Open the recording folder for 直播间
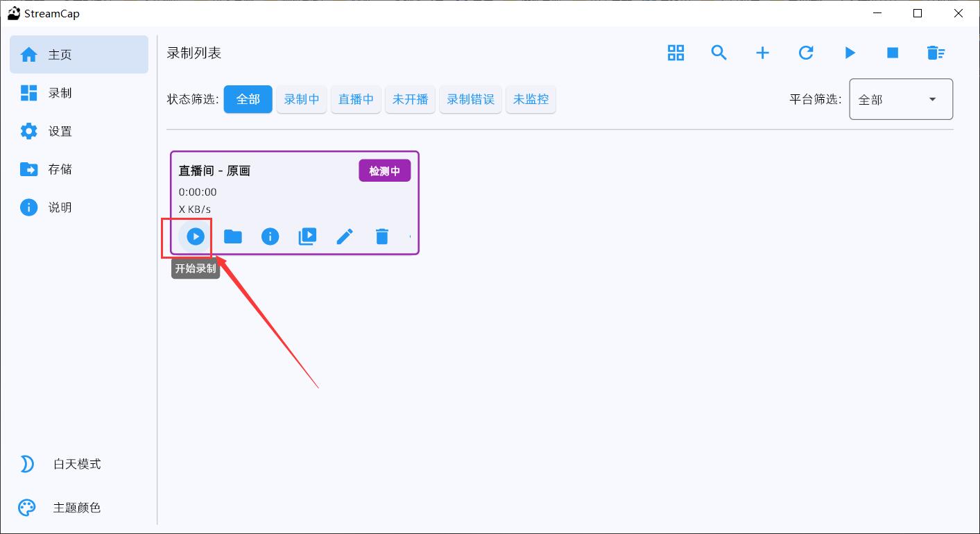The height and width of the screenshot is (534, 980). click(232, 236)
